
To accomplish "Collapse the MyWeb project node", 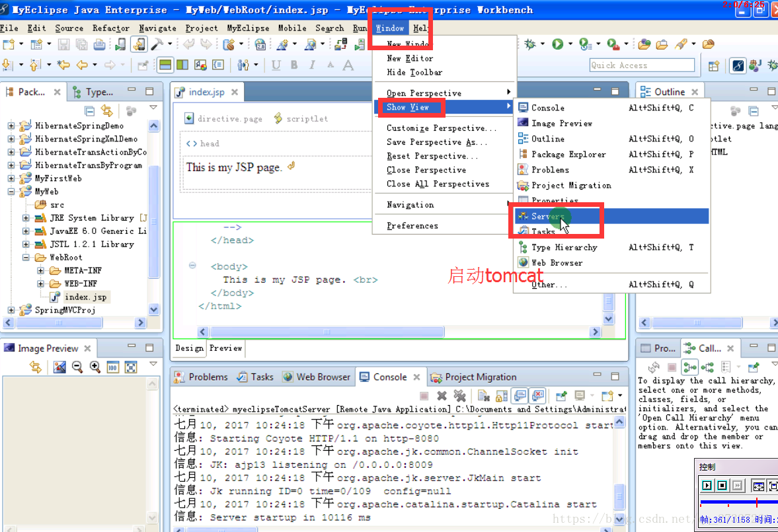I will click(11, 192).
